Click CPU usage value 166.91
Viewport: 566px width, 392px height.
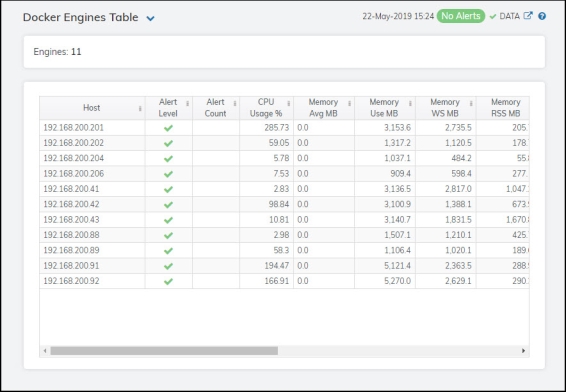click(277, 281)
